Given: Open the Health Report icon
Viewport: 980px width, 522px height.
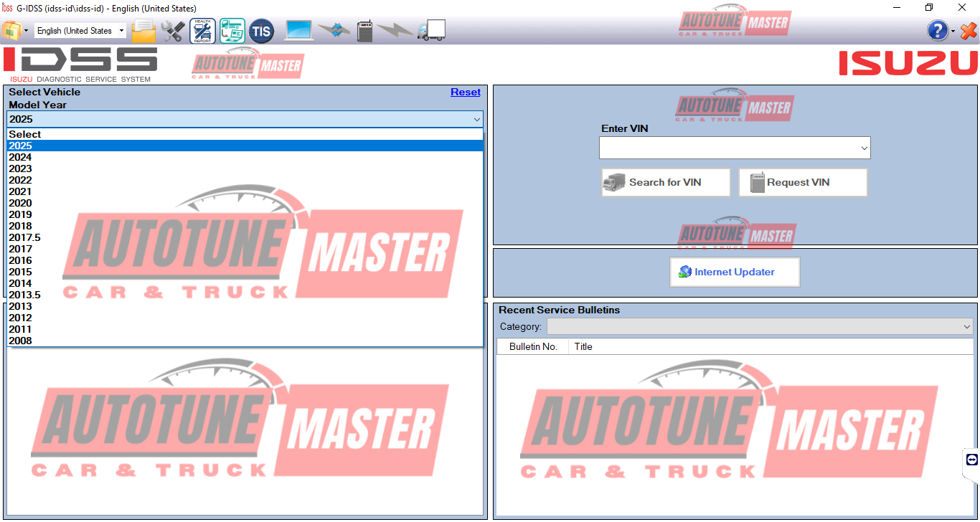Looking at the screenshot, I should (202, 31).
